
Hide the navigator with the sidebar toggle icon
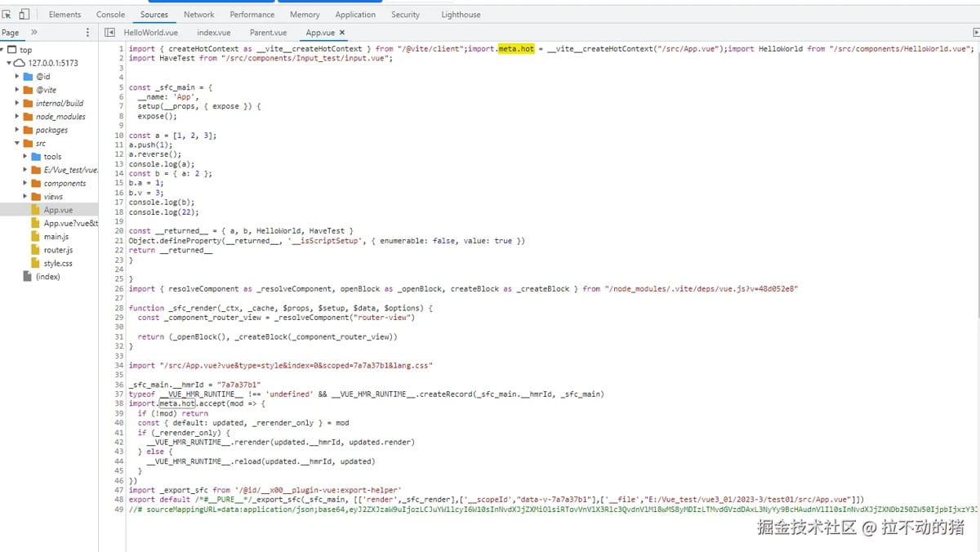tap(110, 33)
